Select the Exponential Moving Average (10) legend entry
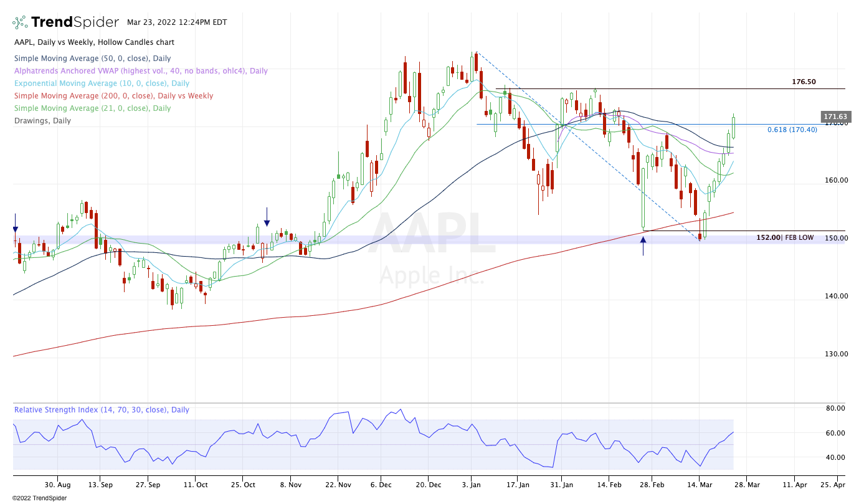The height and width of the screenshot is (504, 864). pos(102,83)
